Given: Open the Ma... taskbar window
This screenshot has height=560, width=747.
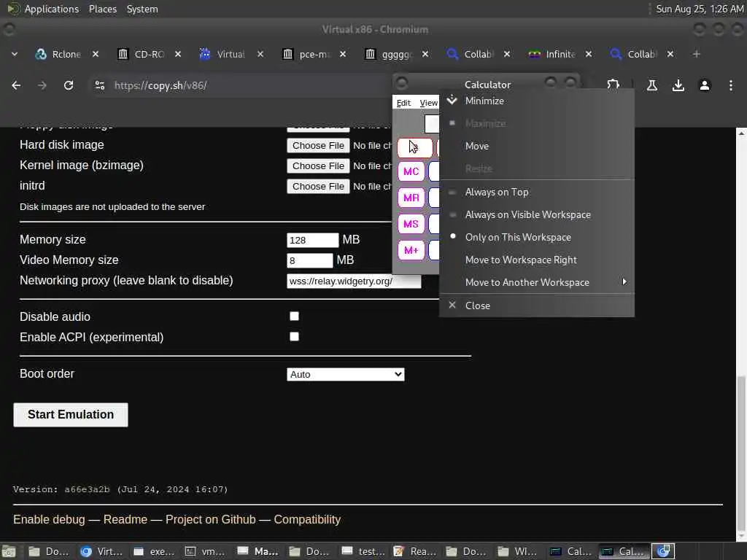Looking at the screenshot, I should click(x=258, y=551).
